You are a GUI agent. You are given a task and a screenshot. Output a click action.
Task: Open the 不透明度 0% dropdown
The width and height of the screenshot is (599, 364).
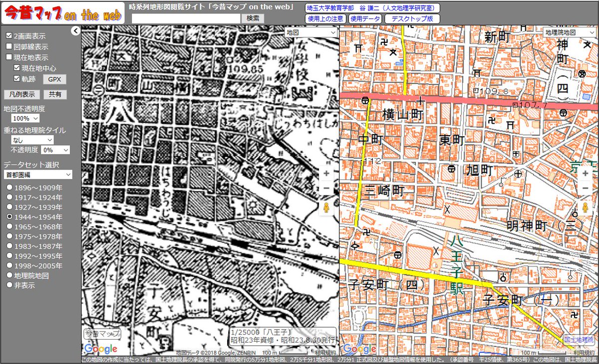point(56,150)
